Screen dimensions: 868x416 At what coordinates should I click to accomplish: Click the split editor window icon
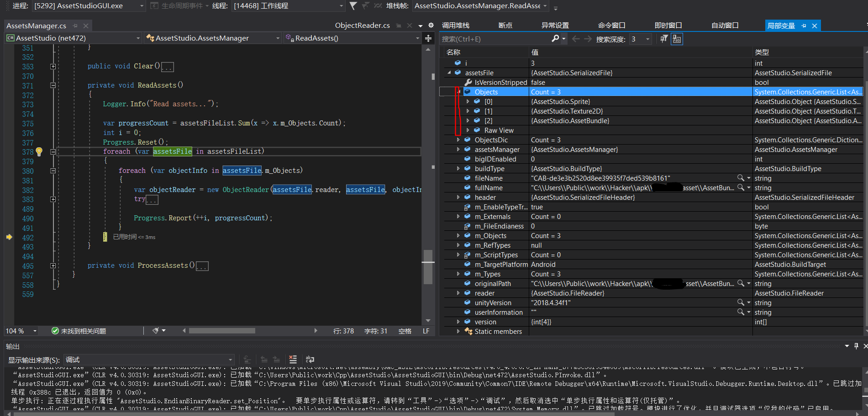[x=428, y=38]
